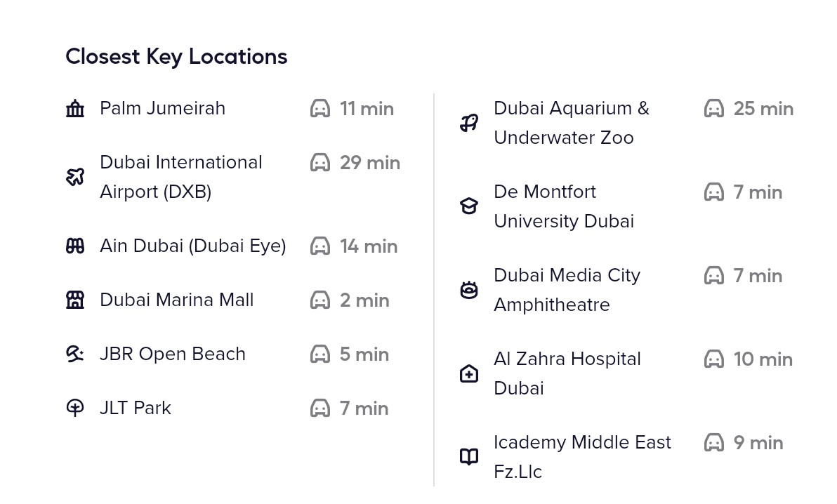Click the tree icon next to JLT Park

coord(75,408)
